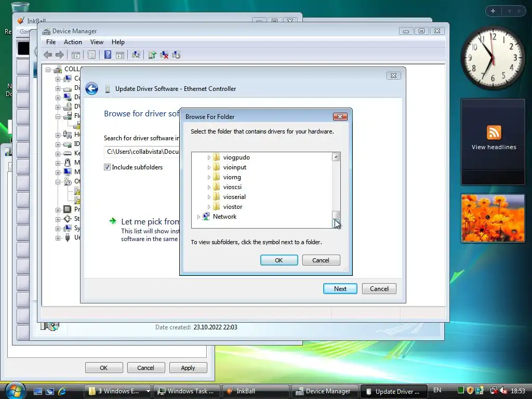The height and width of the screenshot is (399, 532).
Task: Click the Show Desktop quick launch icon
Action: (x=38, y=391)
